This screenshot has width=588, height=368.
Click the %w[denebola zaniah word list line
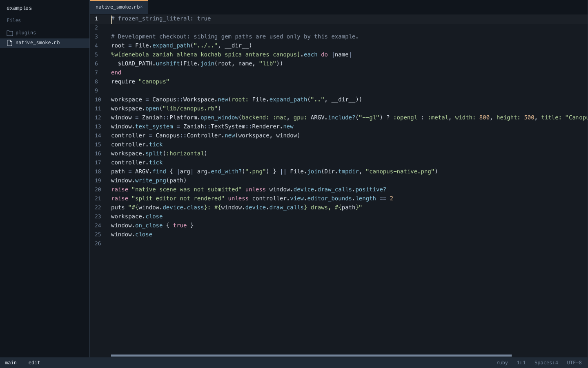click(231, 55)
